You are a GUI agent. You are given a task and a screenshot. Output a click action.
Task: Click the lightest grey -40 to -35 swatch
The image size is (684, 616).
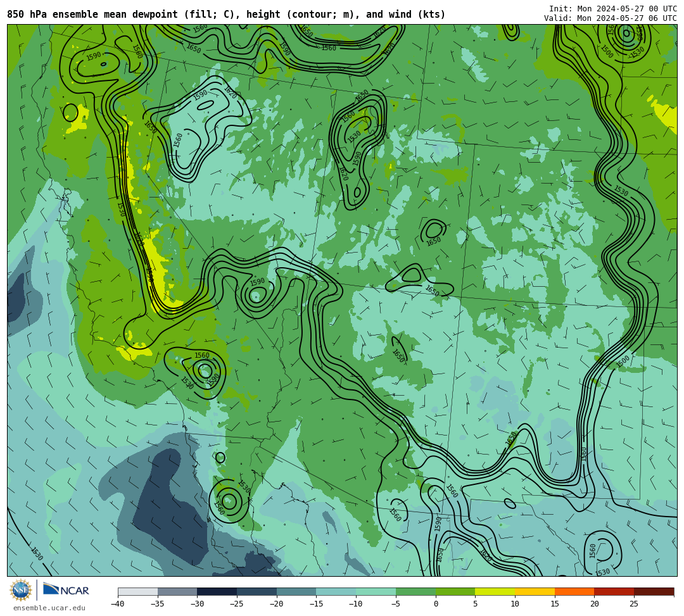pyautogui.click(x=138, y=591)
